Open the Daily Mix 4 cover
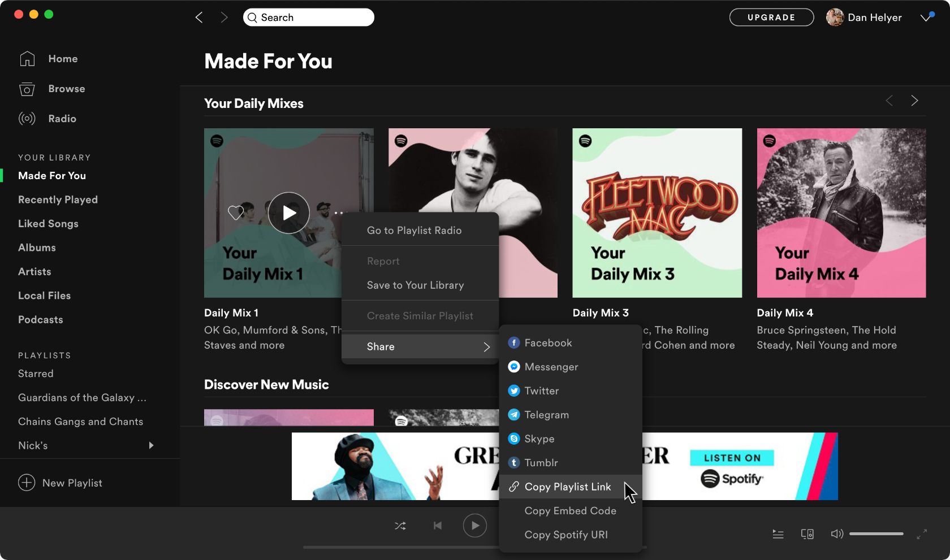 coord(841,213)
